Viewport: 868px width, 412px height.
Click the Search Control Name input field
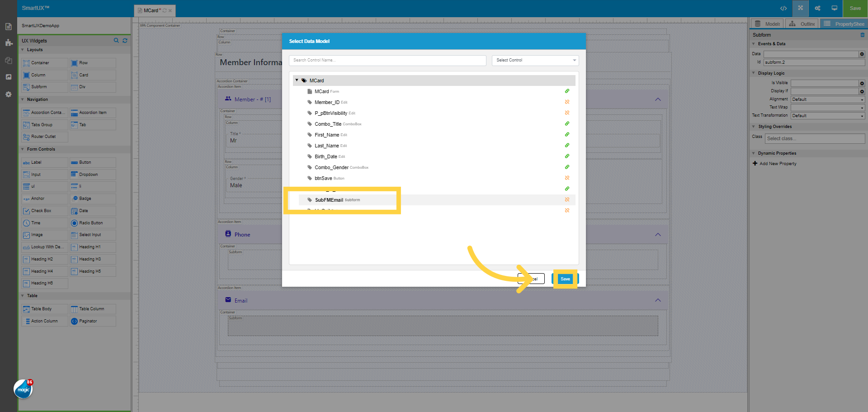pyautogui.click(x=387, y=60)
